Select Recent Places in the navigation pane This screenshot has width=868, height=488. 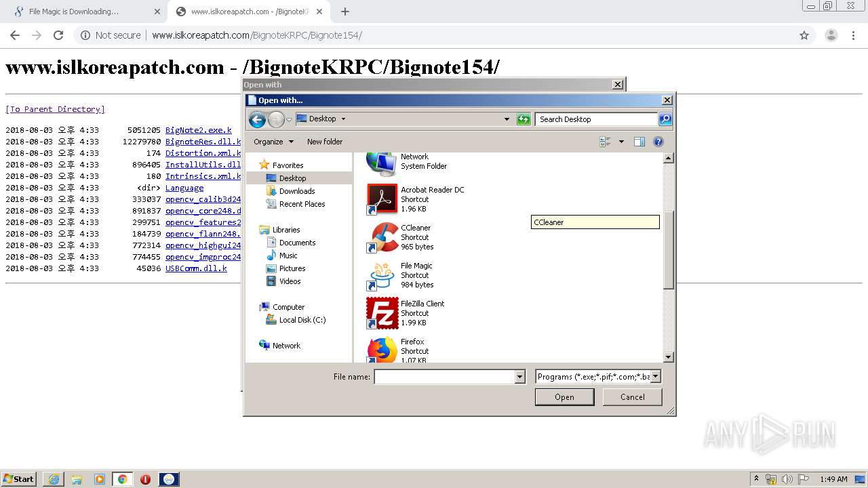[x=302, y=204]
